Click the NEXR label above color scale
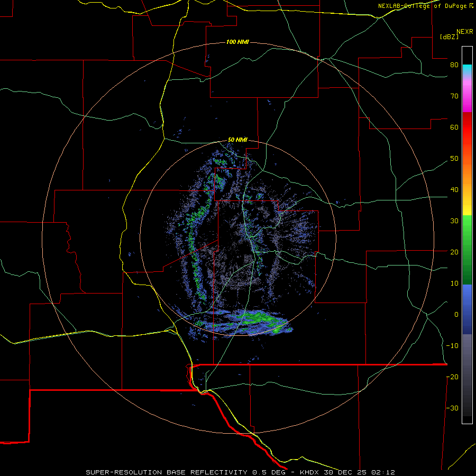This screenshot has height=476, width=476. (465, 32)
